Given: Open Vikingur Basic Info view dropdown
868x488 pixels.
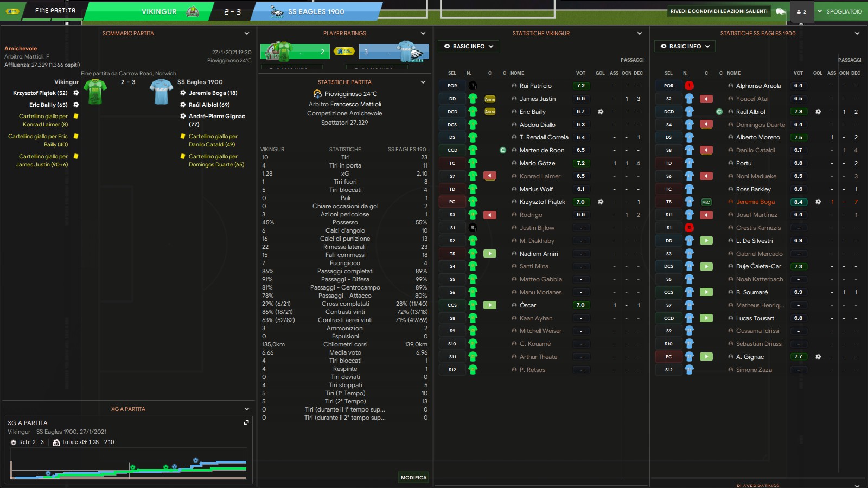Looking at the screenshot, I should point(469,46).
